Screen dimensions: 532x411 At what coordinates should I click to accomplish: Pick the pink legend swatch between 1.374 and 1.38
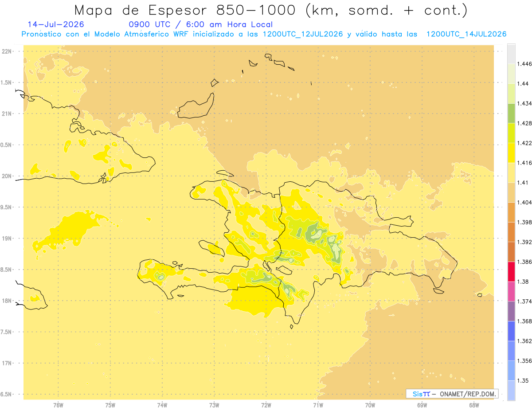511,291
